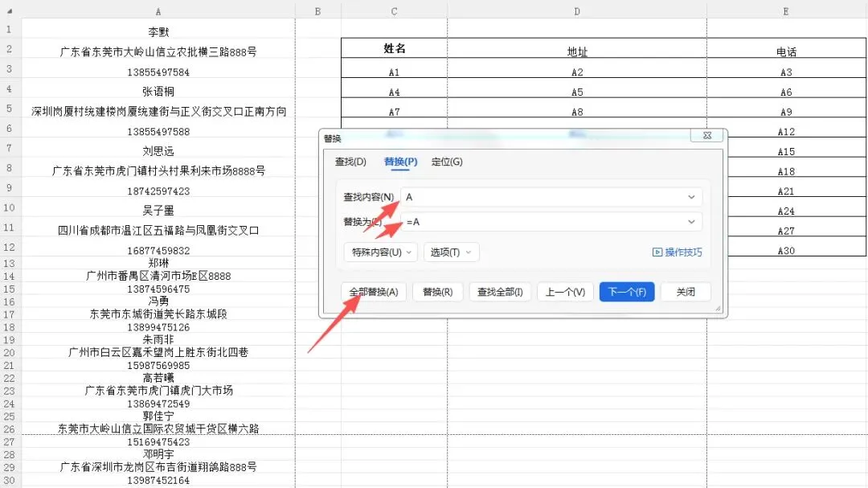The image size is (868, 488).
Task: Click the 替换(R) button
Action: click(437, 292)
